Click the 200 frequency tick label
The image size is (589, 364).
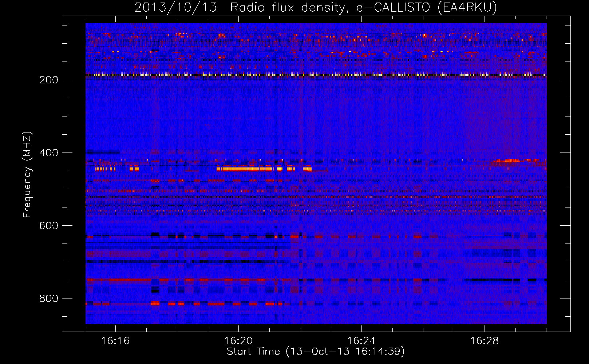coord(49,80)
